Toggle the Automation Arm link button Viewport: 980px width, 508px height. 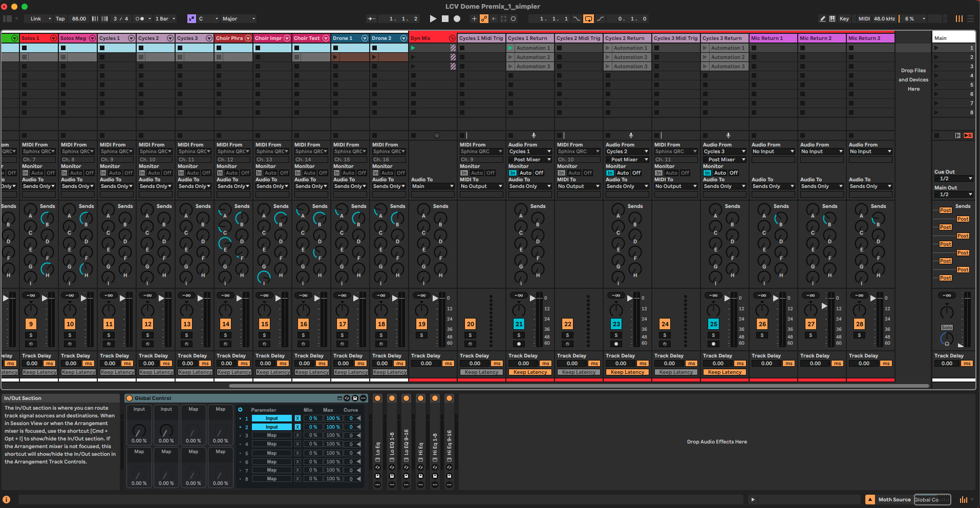coord(484,19)
